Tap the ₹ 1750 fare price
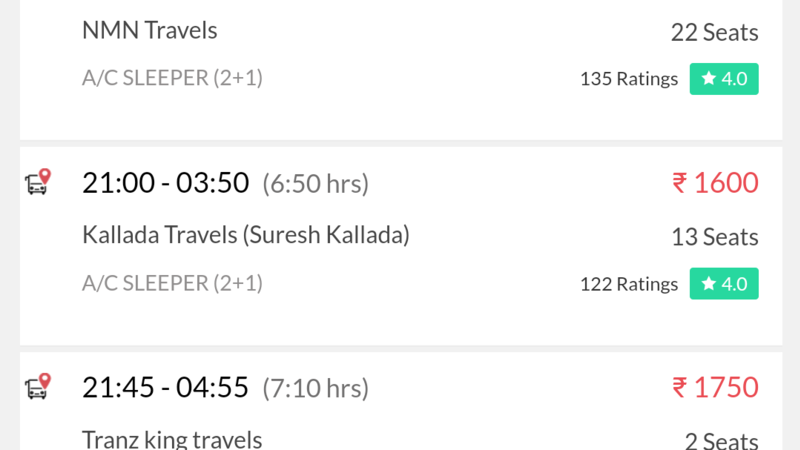The image size is (800, 450). coord(715,387)
